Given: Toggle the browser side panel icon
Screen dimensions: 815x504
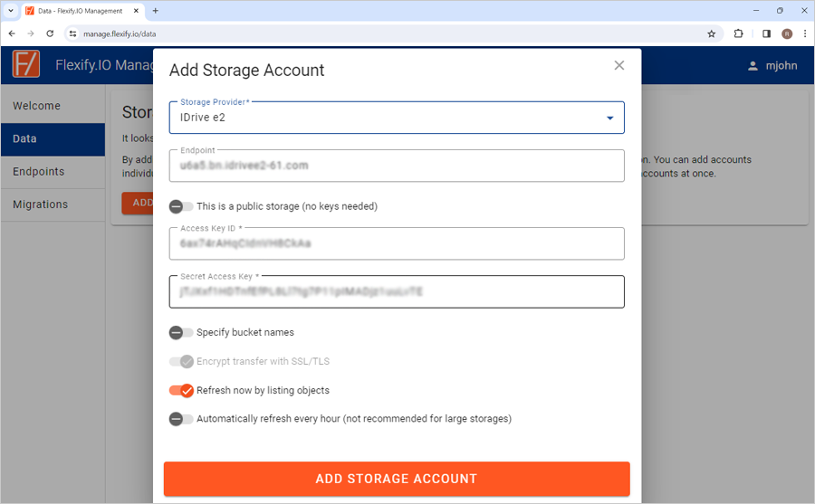Looking at the screenshot, I should tap(766, 33).
